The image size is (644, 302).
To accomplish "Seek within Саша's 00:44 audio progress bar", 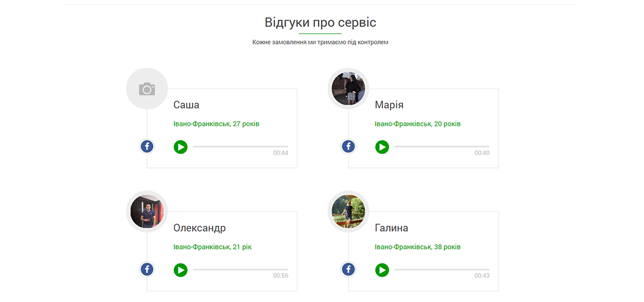I will pyautogui.click(x=240, y=146).
